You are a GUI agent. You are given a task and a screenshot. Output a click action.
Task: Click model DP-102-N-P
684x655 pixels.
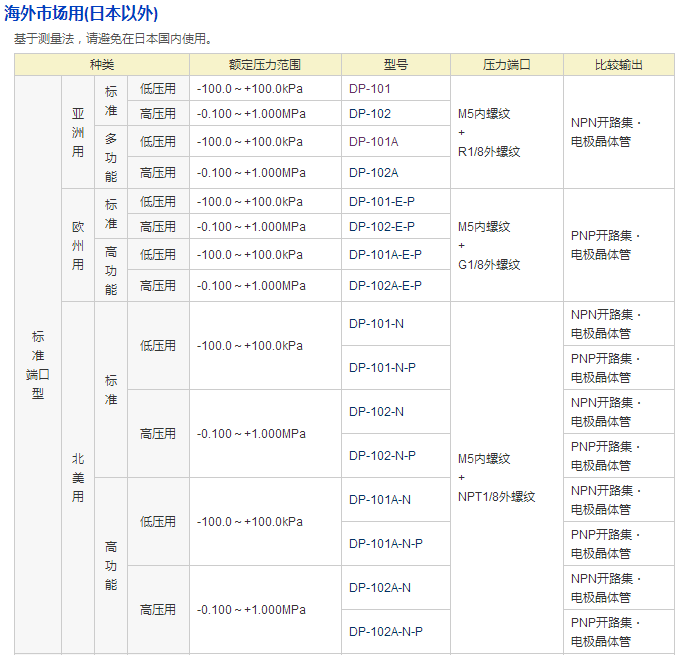point(382,456)
